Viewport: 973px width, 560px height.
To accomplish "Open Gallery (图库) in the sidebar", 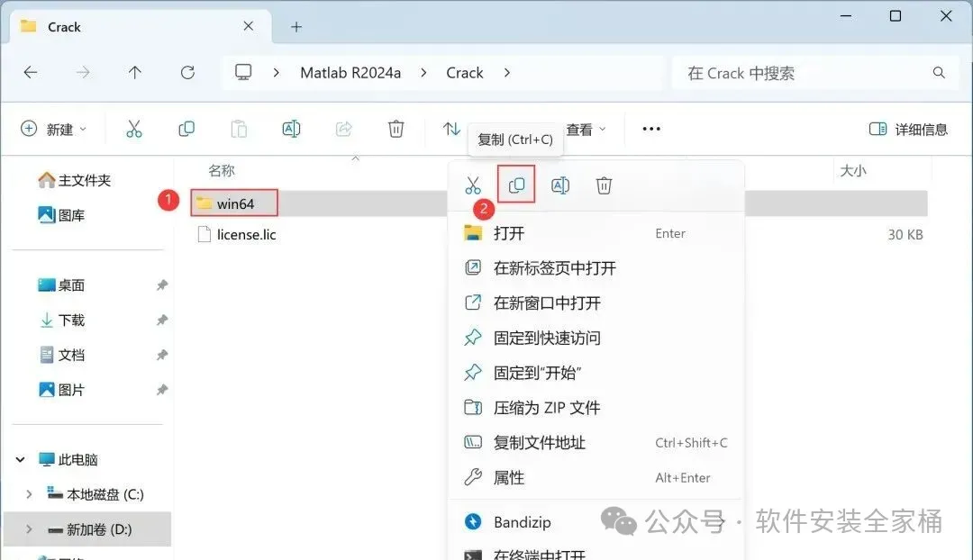I will click(x=61, y=215).
